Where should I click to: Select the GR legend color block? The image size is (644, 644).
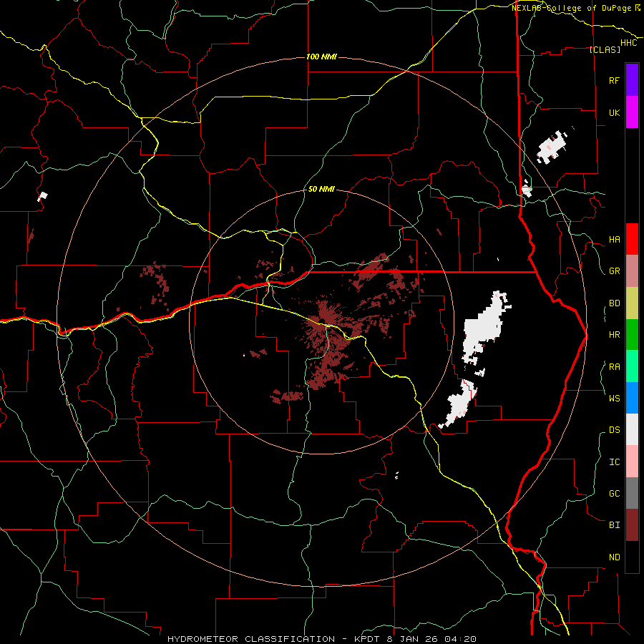pos(632,271)
